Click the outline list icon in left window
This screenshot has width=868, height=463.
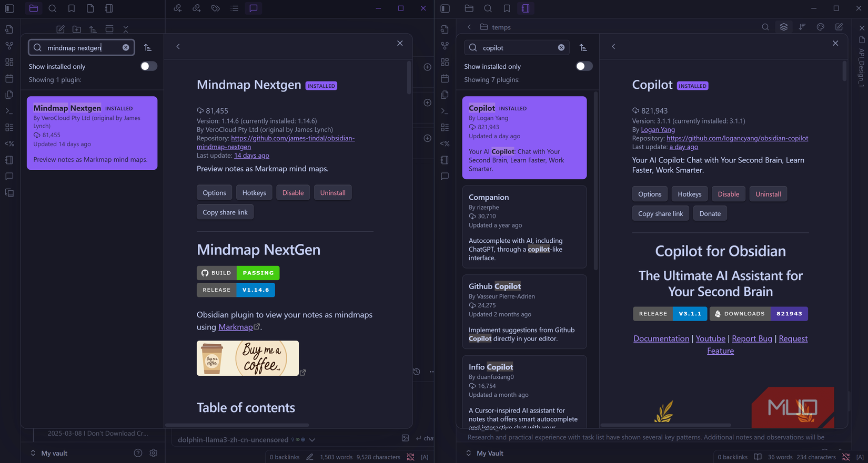pyautogui.click(x=235, y=8)
